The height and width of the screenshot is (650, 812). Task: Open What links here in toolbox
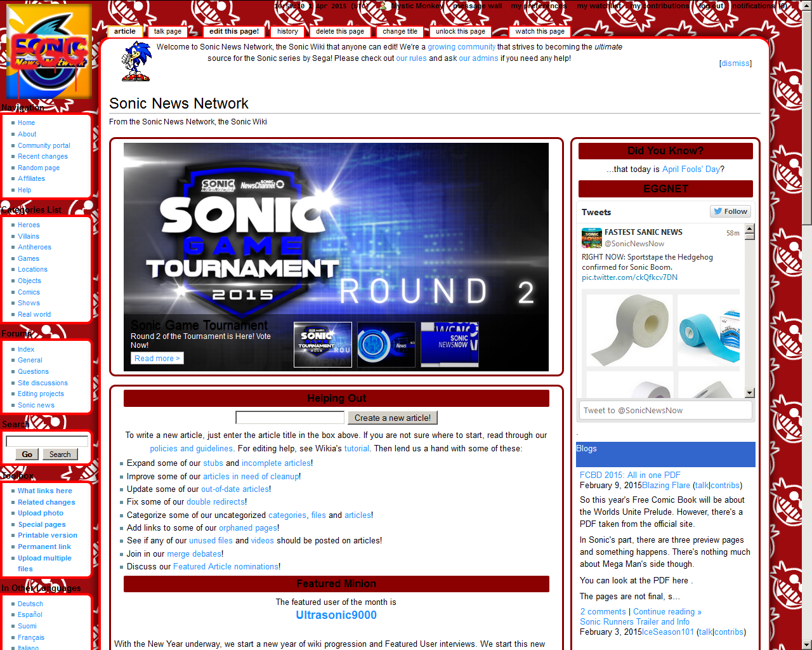tap(45, 491)
